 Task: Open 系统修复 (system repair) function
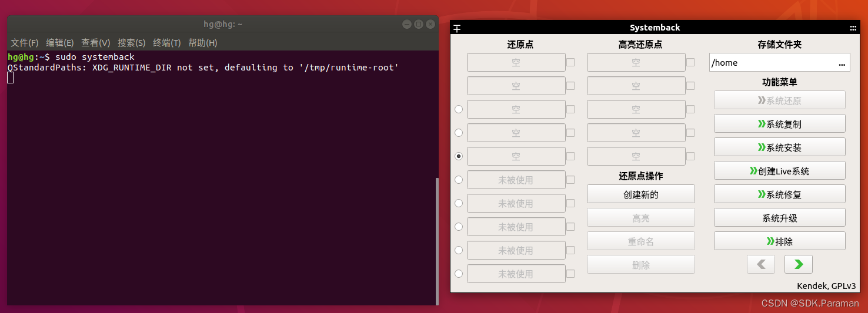click(x=780, y=194)
